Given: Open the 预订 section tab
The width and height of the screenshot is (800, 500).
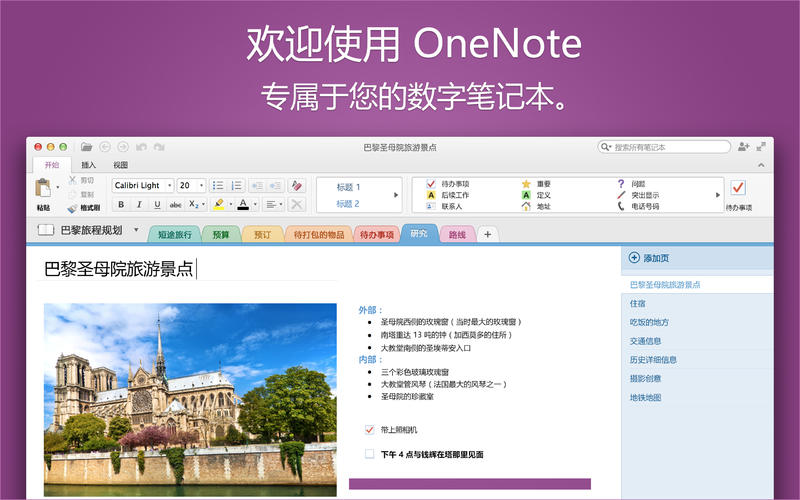Looking at the screenshot, I should [x=262, y=235].
